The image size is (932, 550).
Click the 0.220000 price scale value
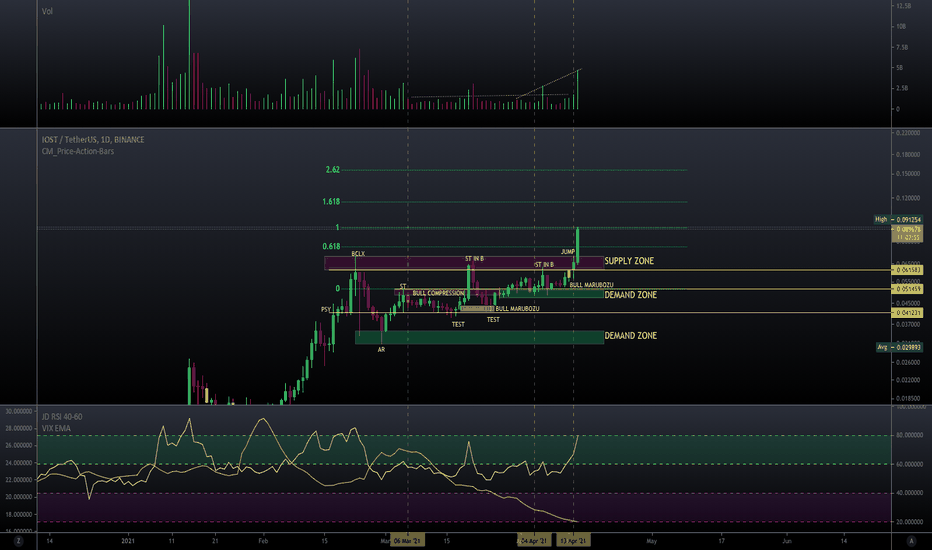[x=908, y=133]
